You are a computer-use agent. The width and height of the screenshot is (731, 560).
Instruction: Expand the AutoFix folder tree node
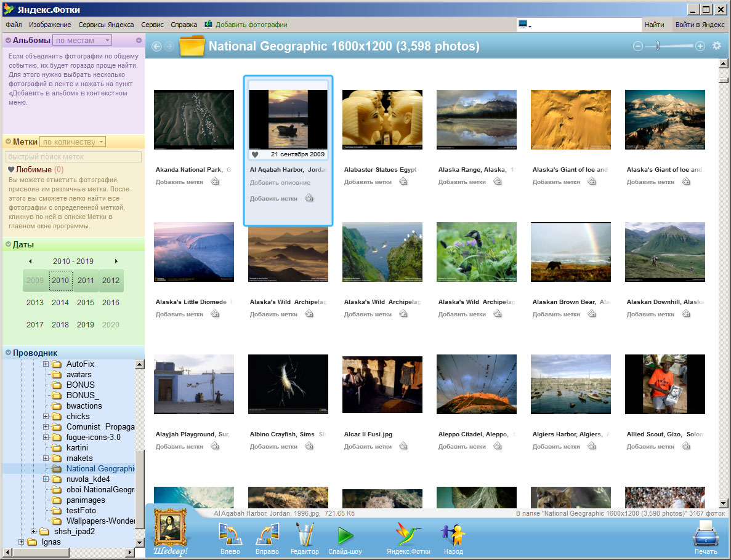pos(46,364)
